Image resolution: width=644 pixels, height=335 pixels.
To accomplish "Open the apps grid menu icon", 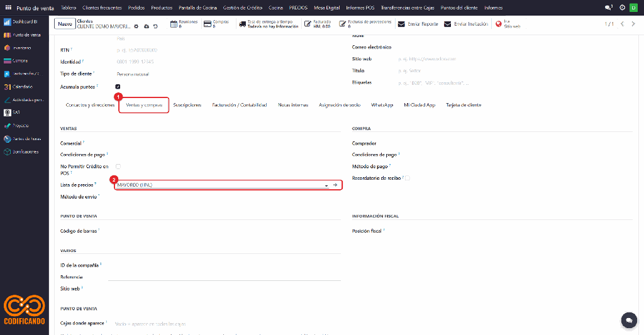I will pyautogui.click(x=8, y=8).
